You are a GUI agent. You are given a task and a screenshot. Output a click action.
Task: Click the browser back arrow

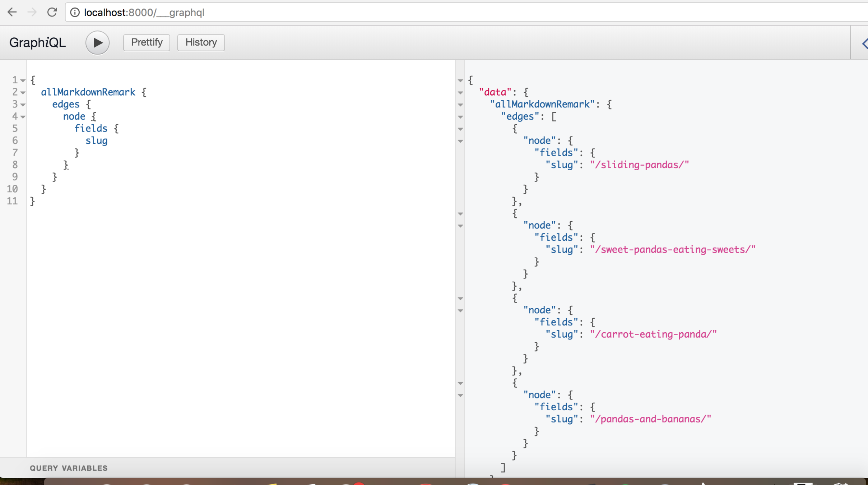coord(12,12)
